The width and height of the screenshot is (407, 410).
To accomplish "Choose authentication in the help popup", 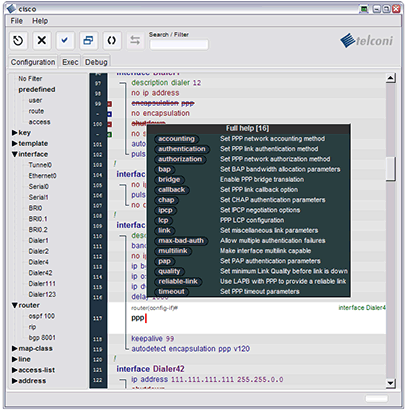I will tap(182, 149).
